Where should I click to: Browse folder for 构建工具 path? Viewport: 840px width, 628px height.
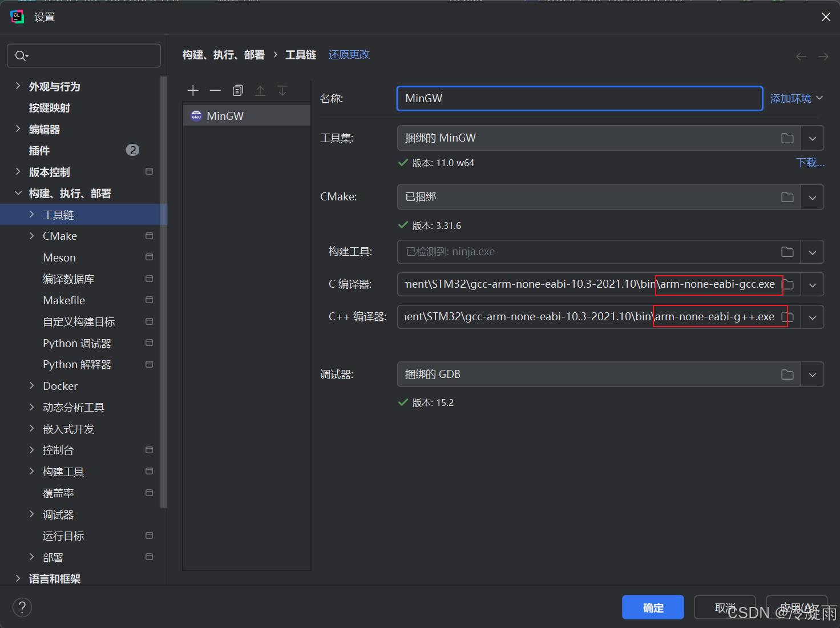(787, 252)
